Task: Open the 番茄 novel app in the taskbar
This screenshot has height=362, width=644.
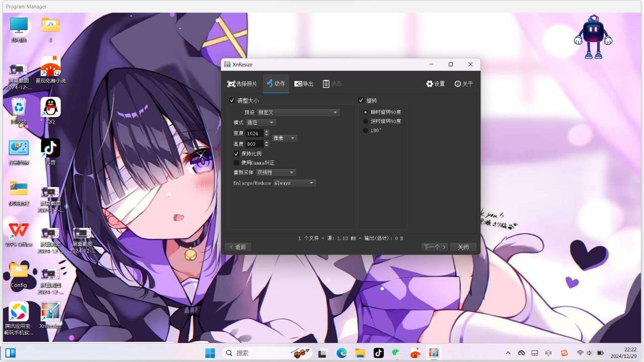Action: [x=416, y=353]
